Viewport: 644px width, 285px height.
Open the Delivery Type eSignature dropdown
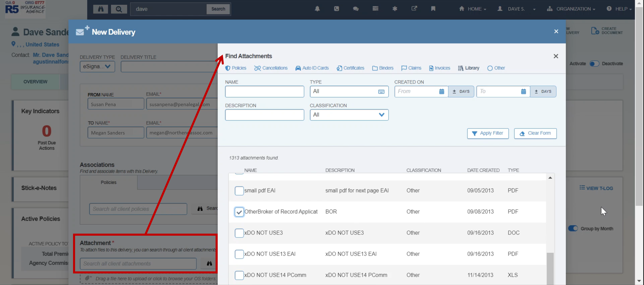[97, 66]
